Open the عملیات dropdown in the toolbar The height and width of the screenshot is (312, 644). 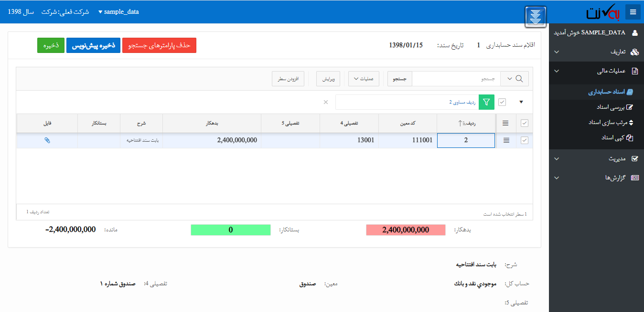coord(364,79)
